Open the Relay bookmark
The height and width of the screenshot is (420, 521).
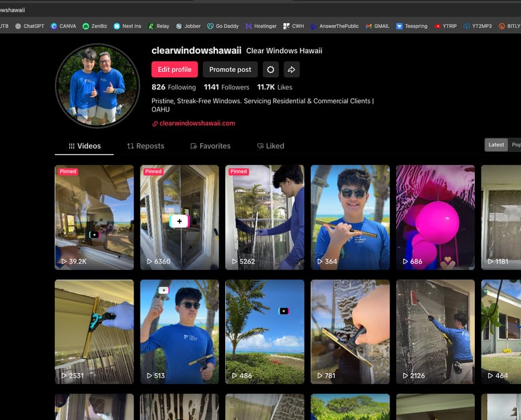[x=159, y=26]
